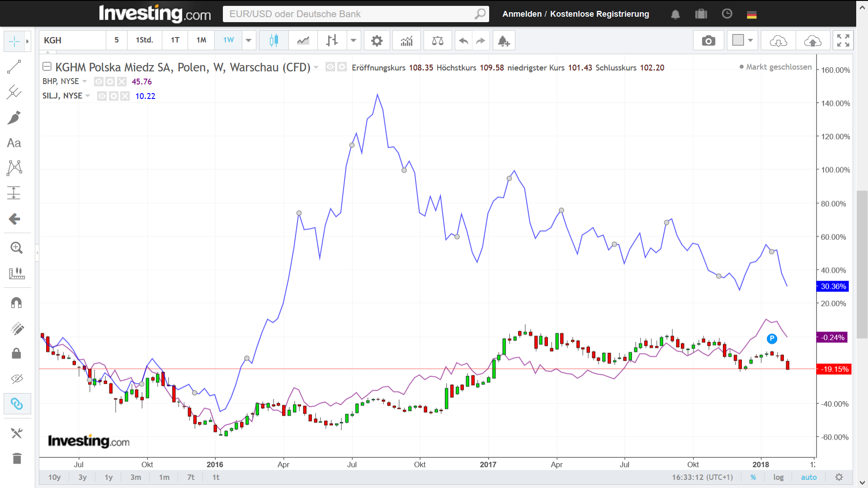Click the color swatch box in toolbar
Viewport: 868px width, 488px height.
738,40
